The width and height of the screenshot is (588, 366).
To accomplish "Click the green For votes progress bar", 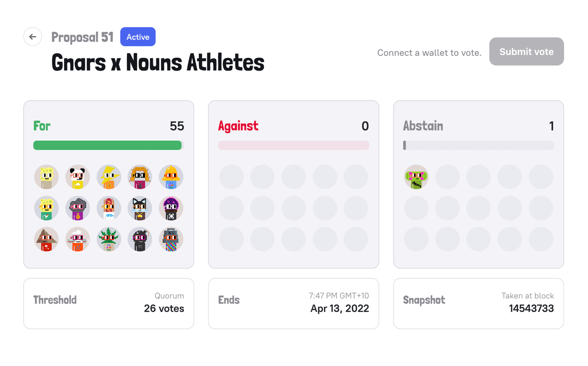I will click(107, 145).
